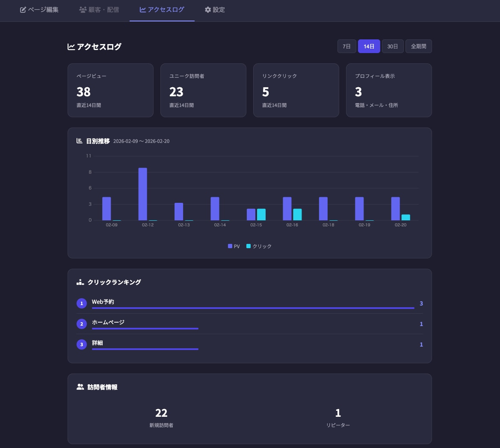Click the chart icon on the アクセスログ tab
Viewport: 500px width, 448px height.
click(143, 10)
